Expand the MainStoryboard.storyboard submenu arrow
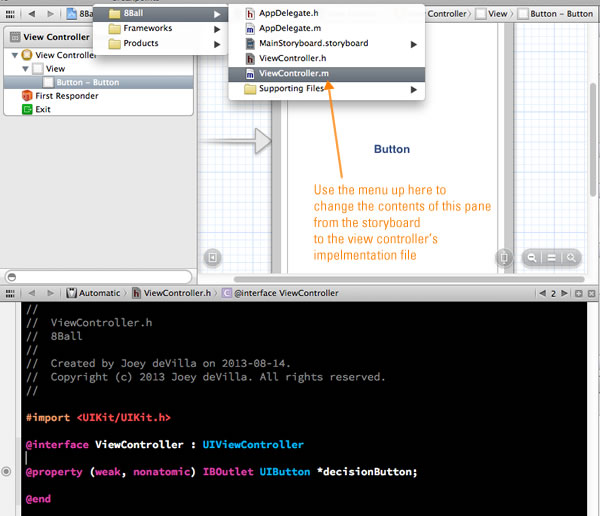This screenshot has width=600, height=516. point(414,44)
